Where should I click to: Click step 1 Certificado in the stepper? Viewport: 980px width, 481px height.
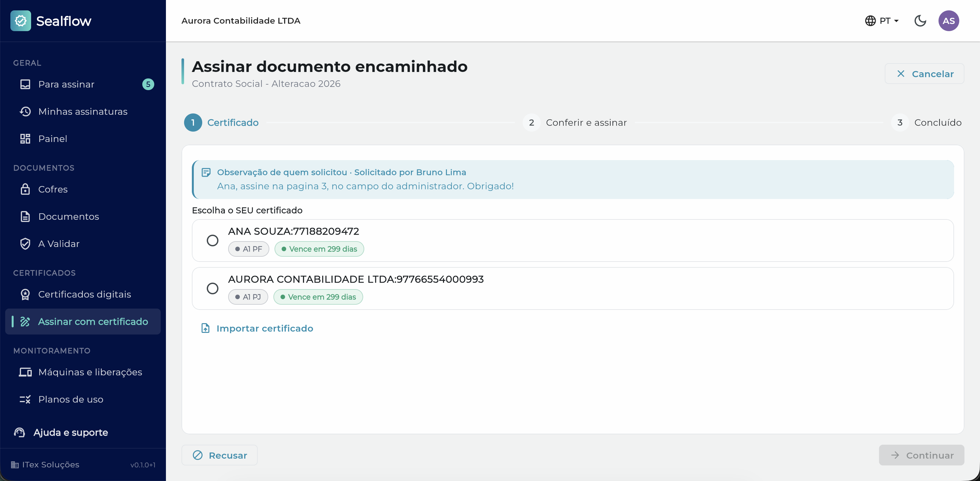pos(221,123)
